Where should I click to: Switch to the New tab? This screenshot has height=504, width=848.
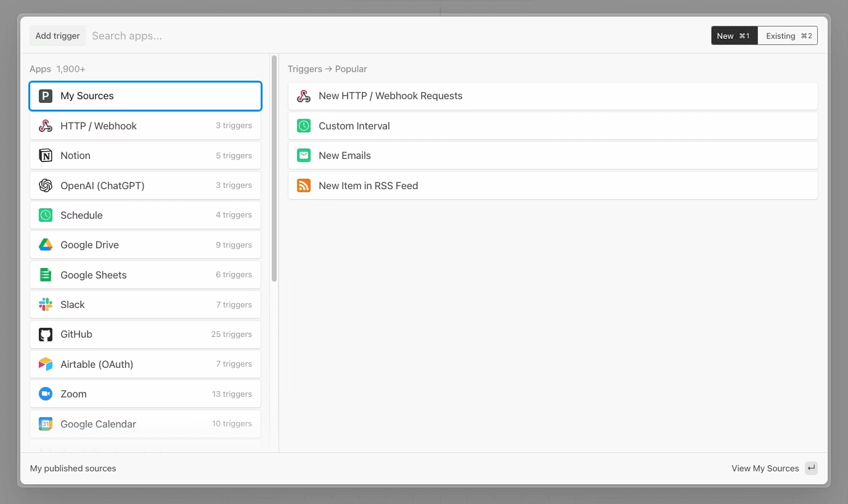click(734, 36)
